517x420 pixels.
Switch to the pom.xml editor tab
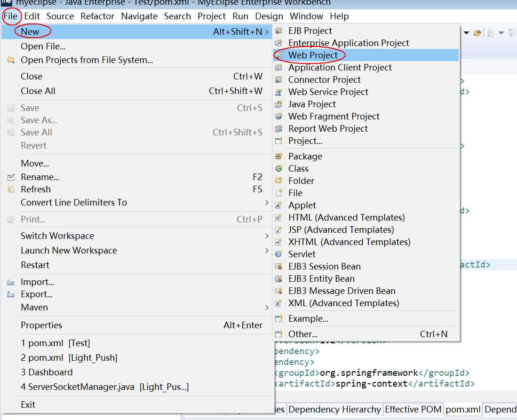[x=463, y=410]
